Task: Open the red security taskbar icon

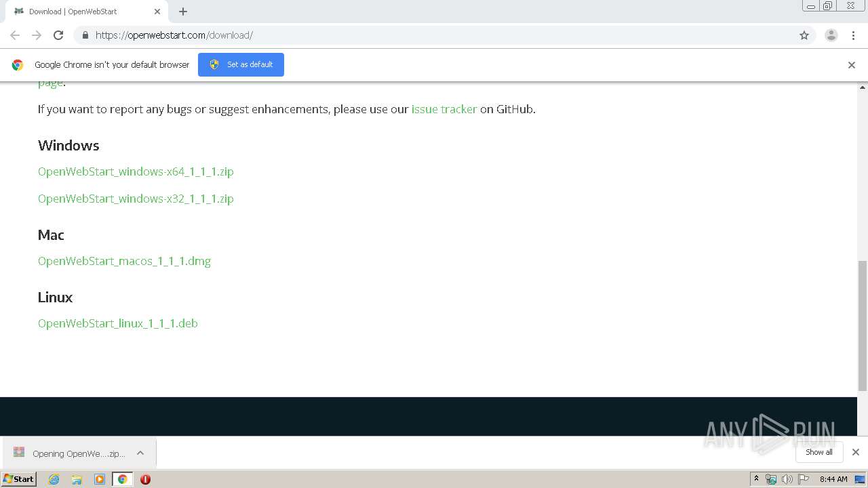Action: pos(145,479)
